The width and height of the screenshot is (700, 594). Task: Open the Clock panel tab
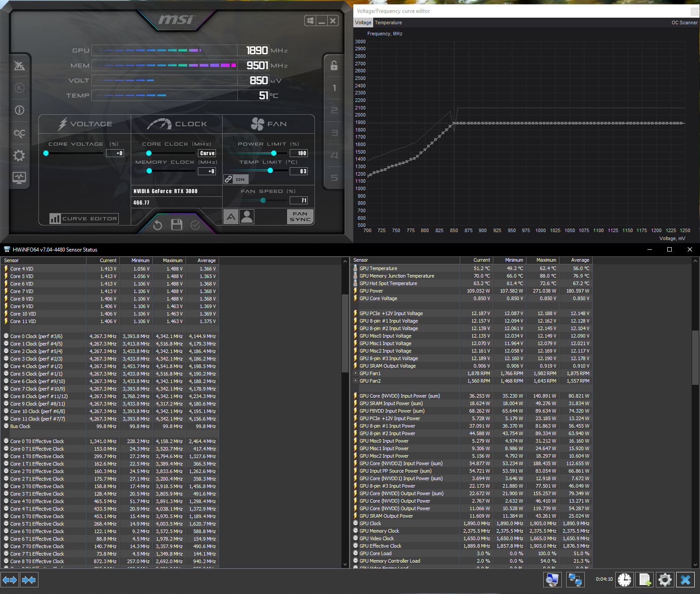(177, 124)
